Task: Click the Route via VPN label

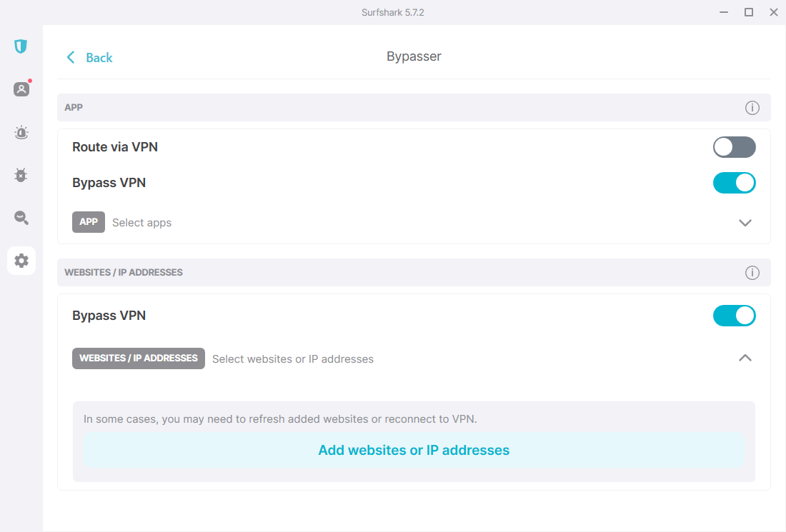Action: coord(115,147)
